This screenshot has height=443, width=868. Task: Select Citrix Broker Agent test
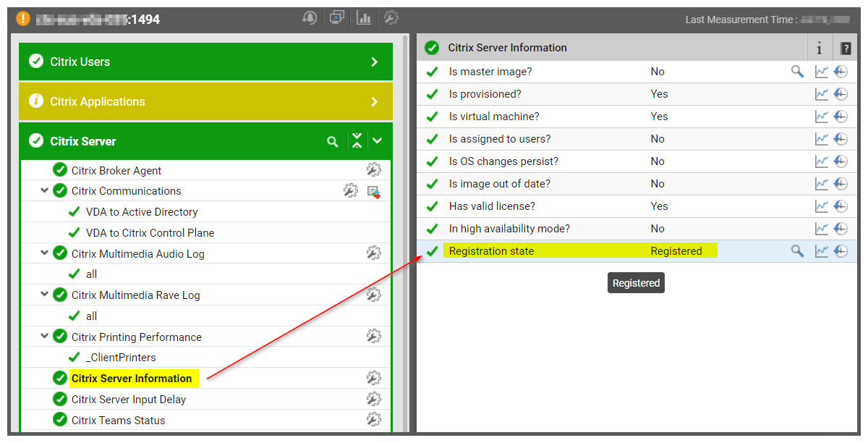coord(116,171)
